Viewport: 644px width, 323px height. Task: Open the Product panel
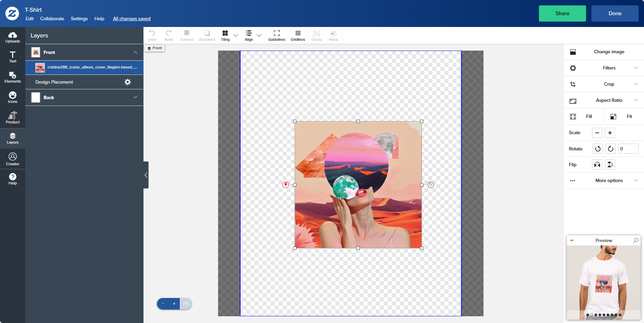point(12,118)
